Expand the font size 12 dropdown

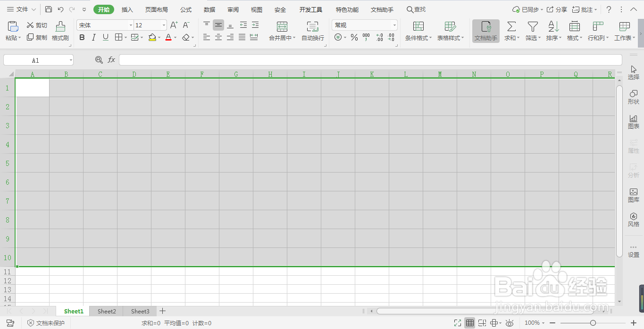point(164,25)
